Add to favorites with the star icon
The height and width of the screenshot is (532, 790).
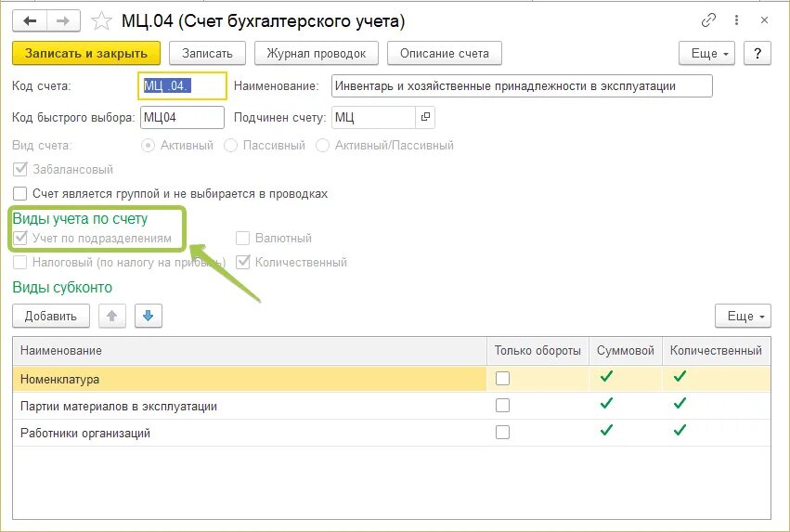(x=101, y=21)
